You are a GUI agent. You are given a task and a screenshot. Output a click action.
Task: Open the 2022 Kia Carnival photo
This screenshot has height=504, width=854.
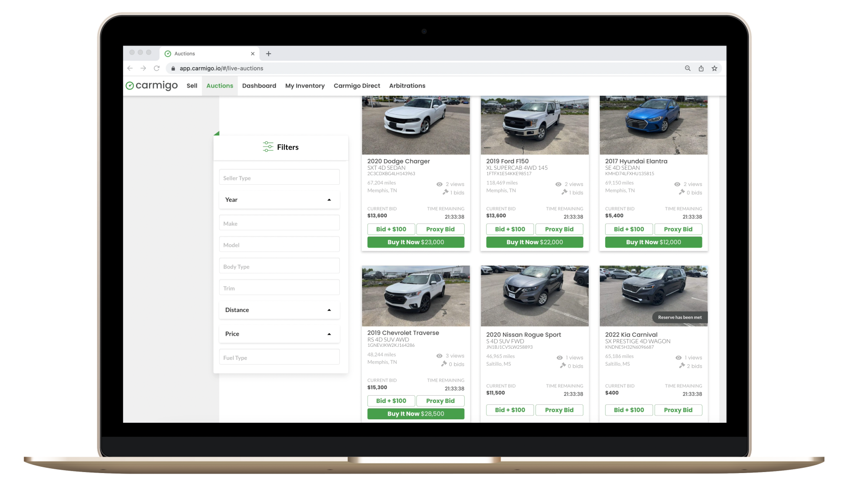pos(654,296)
